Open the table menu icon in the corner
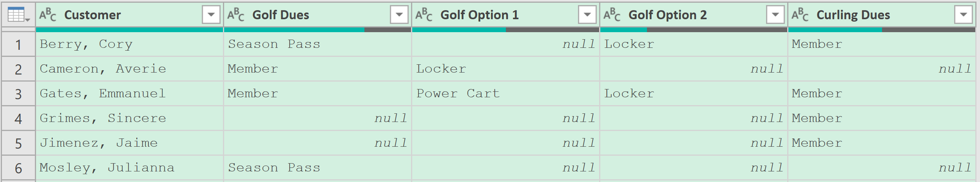This screenshot has height=182, width=980. (x=18, y=15)
